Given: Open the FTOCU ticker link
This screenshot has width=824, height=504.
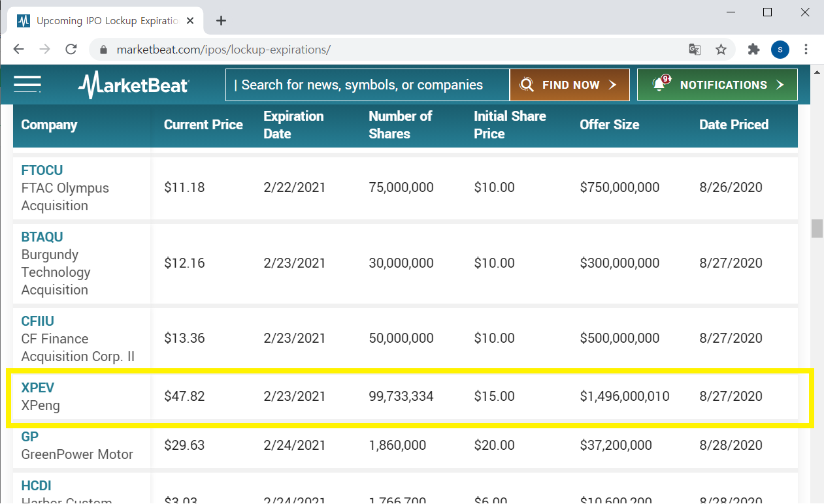Looking at the screenshot, I should click(42, 170).
